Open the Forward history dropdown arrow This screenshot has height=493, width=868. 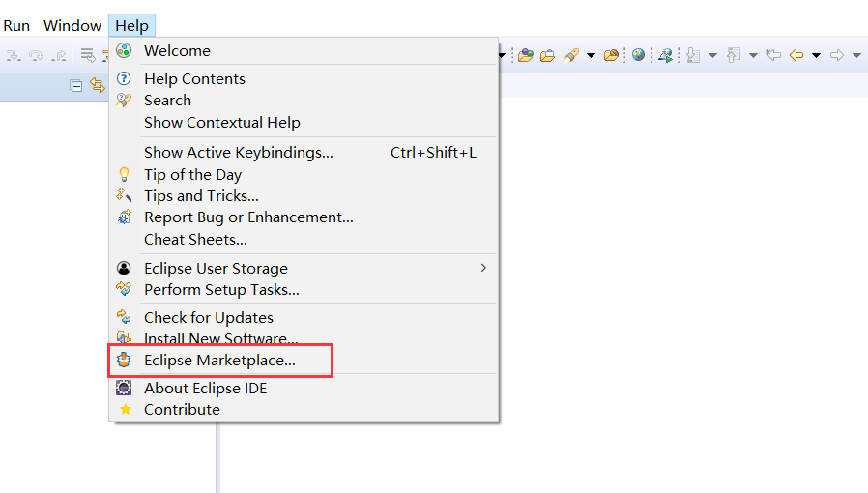[857, 55]
